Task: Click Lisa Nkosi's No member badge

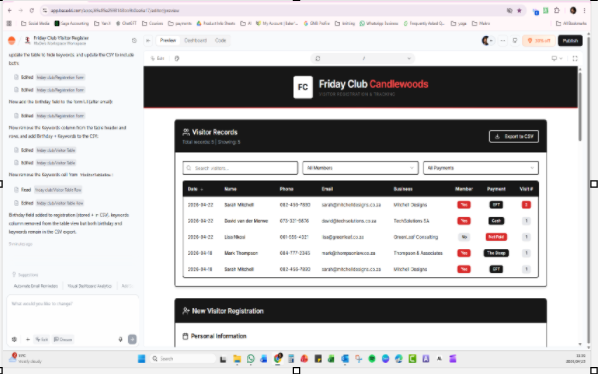Action: (464, 237)
